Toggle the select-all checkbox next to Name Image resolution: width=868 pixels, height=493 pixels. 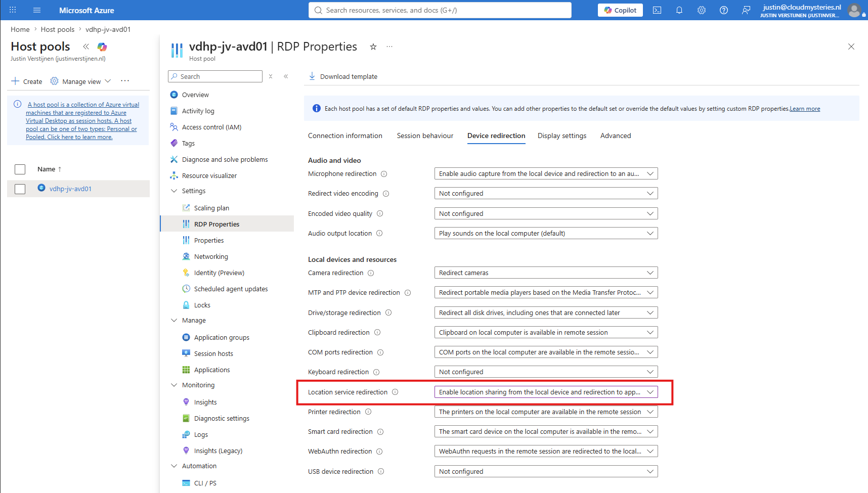click(x=20, y=169)
